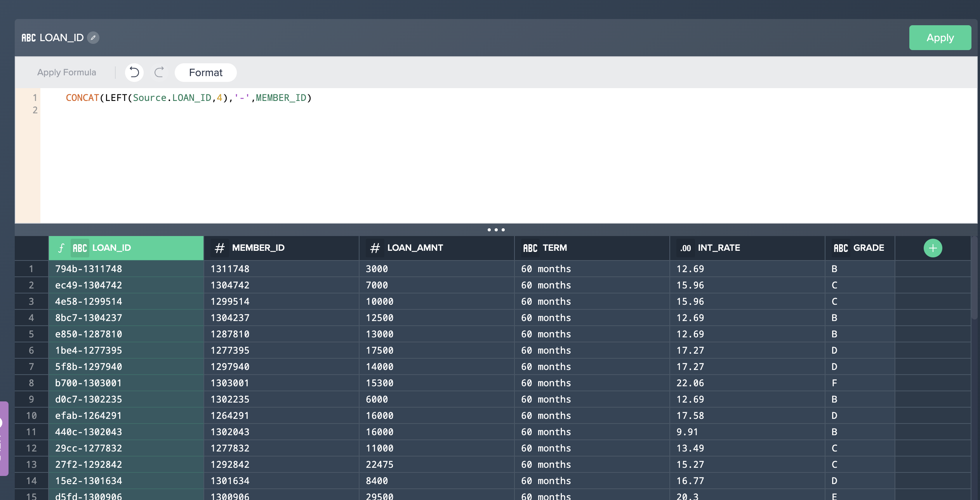Click the pencil edit icon beside LOAN_ID title

[x=93, y=38]
